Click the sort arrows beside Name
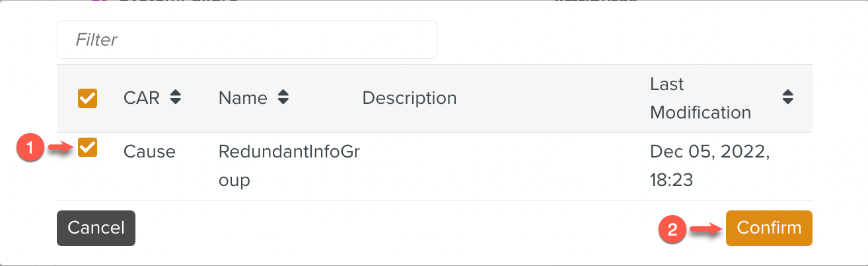 click(x=283, y=98)
